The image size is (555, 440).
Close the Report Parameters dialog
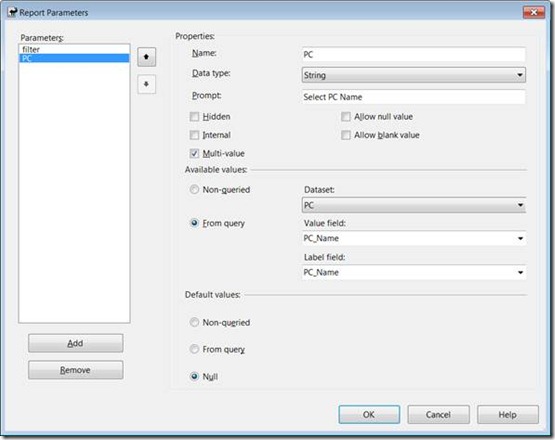click(534, 13)
